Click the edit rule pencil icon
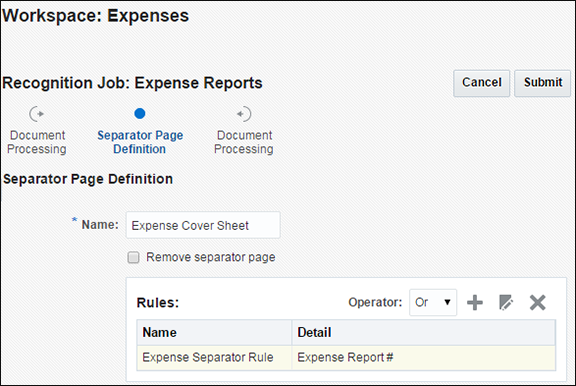This screenshot has height=386, width=576. point(506,303)
